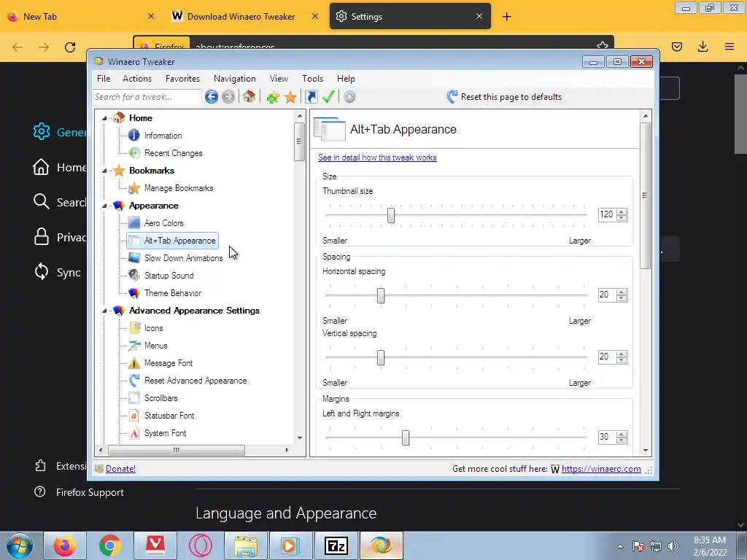Open the Firefox downloads panel
This screenshot has width=747, height=560.
pos(703,47)
